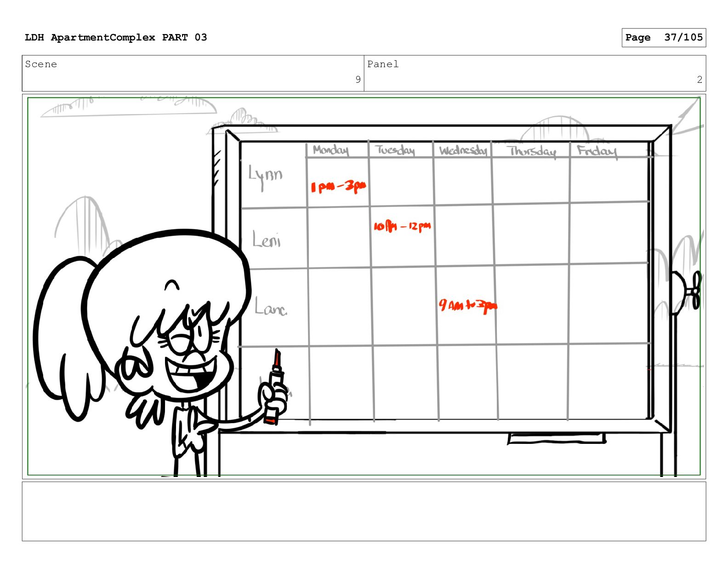This screenshot has height=563, width=728.
Task: Click the "Wednesday" column header on the whiteboard
Action: pos(463,150)
